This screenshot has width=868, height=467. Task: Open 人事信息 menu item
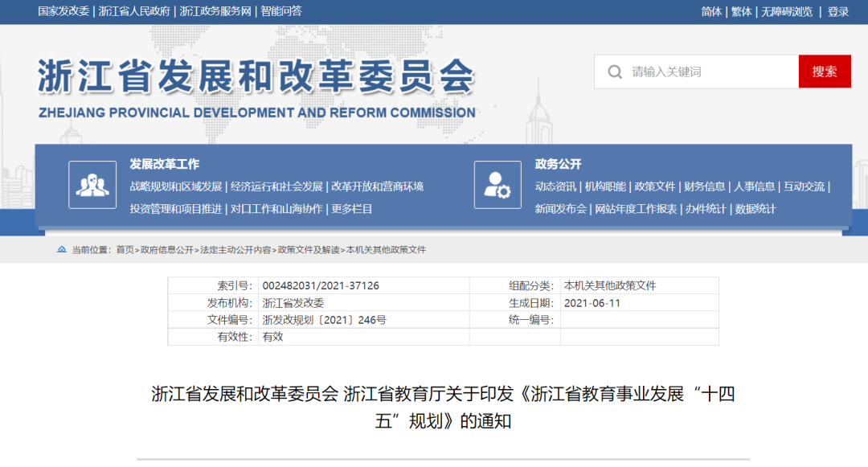(754, 186)
